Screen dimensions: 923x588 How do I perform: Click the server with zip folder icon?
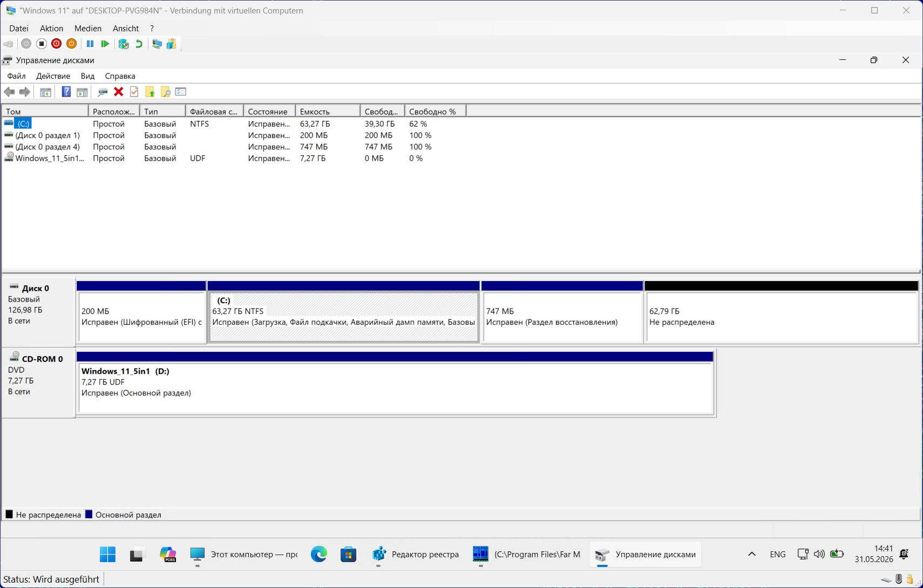(172, 44)
